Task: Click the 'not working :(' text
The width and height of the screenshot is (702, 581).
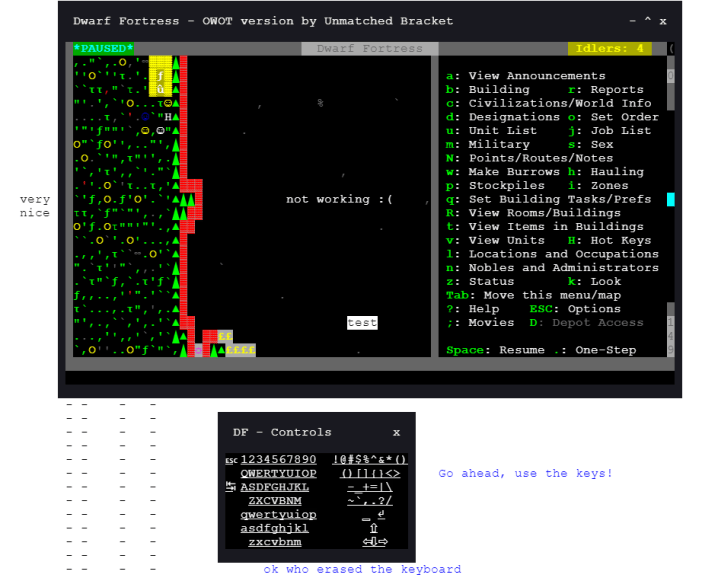Action: click(x=339, y=199)
